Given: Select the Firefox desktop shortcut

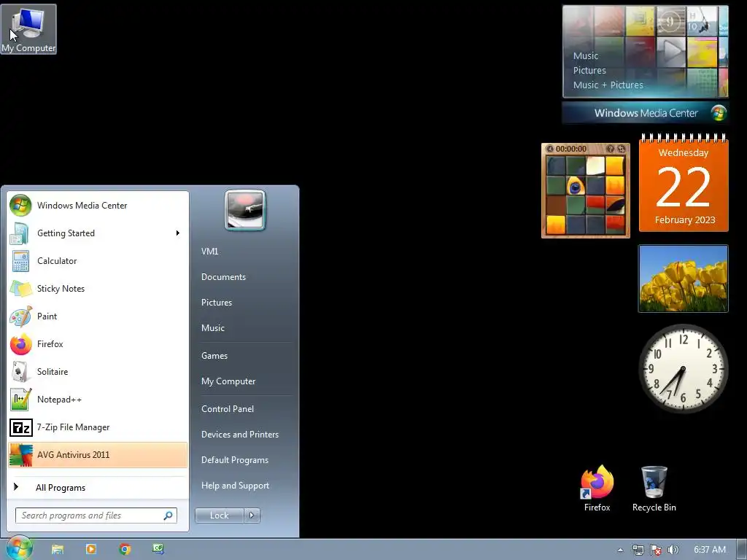Looking at the screenshot, I should point(597,489).
